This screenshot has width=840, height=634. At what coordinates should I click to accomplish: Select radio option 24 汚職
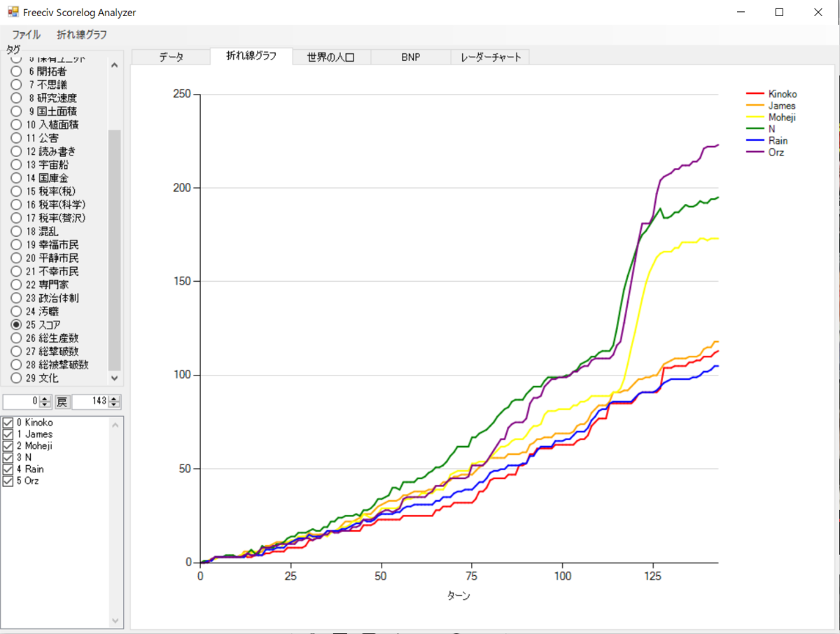(x=35, y=311)
